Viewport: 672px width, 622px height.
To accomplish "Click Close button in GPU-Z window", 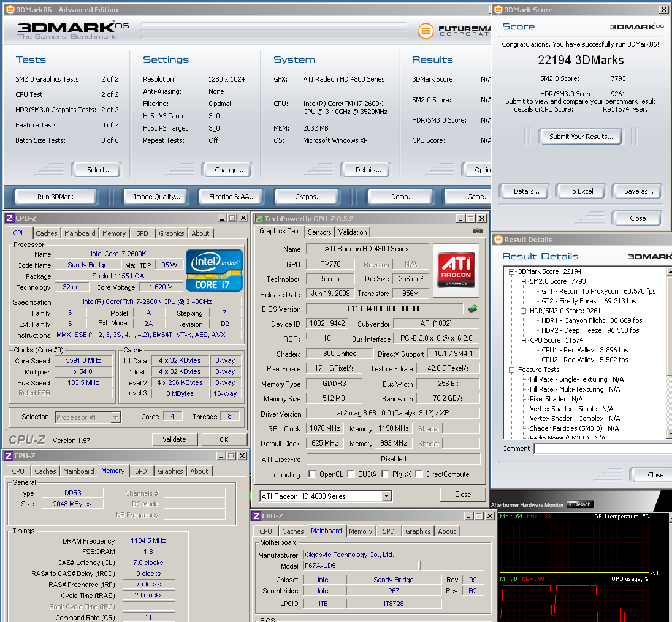I will coord(463,495).
